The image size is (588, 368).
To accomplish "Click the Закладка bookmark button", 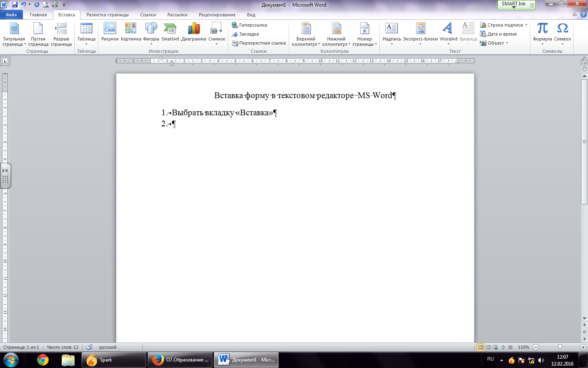I will [245, 34].
